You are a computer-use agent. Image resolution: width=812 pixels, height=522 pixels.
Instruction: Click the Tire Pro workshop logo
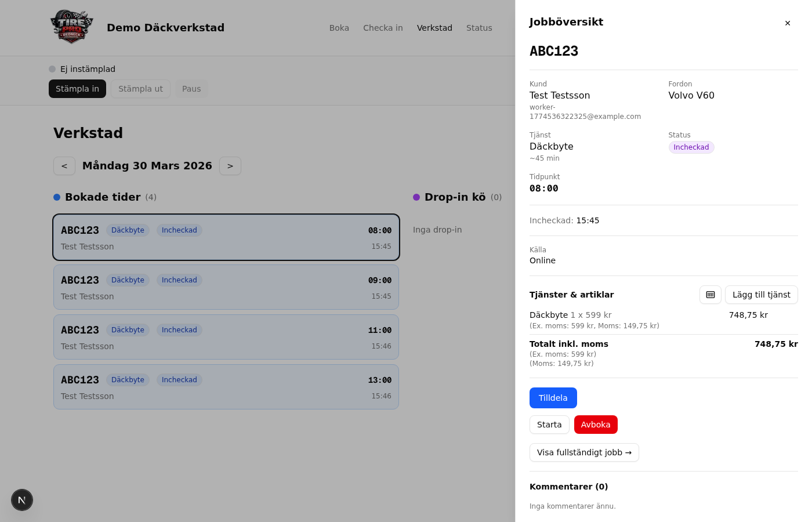click(71, 26)
